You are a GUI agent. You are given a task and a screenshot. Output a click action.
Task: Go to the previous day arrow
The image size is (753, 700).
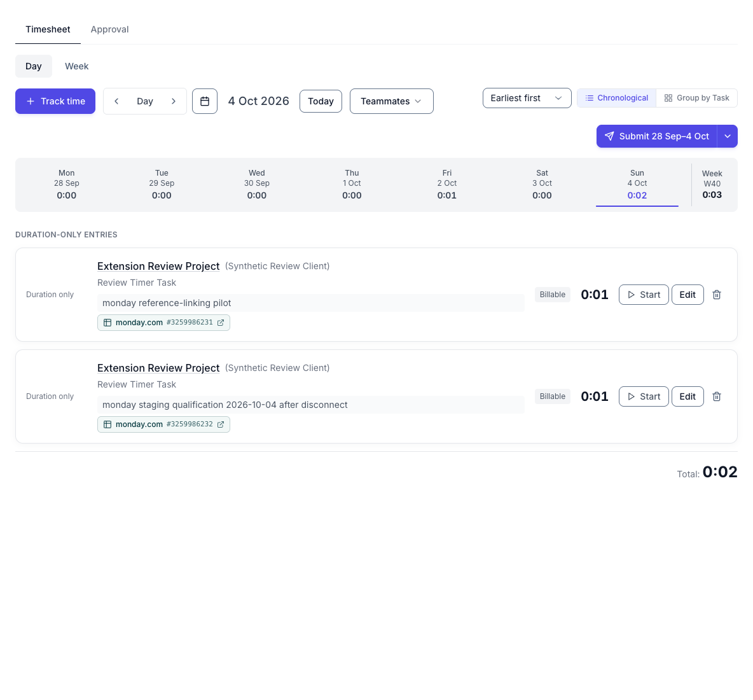[x=116, y=101]
